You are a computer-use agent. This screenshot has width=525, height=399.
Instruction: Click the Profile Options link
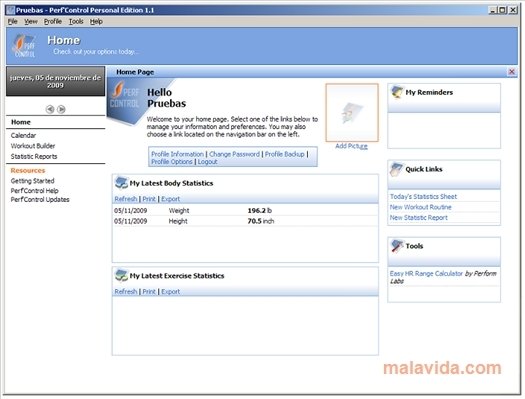tap(172, 162)
